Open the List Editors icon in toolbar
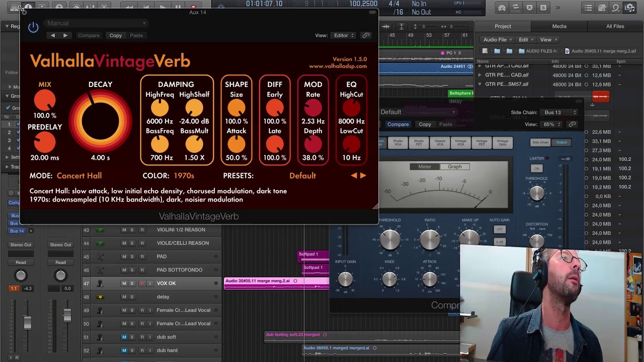Image resolution: width=644 pixels, height=362 pixels. [588, 8]
